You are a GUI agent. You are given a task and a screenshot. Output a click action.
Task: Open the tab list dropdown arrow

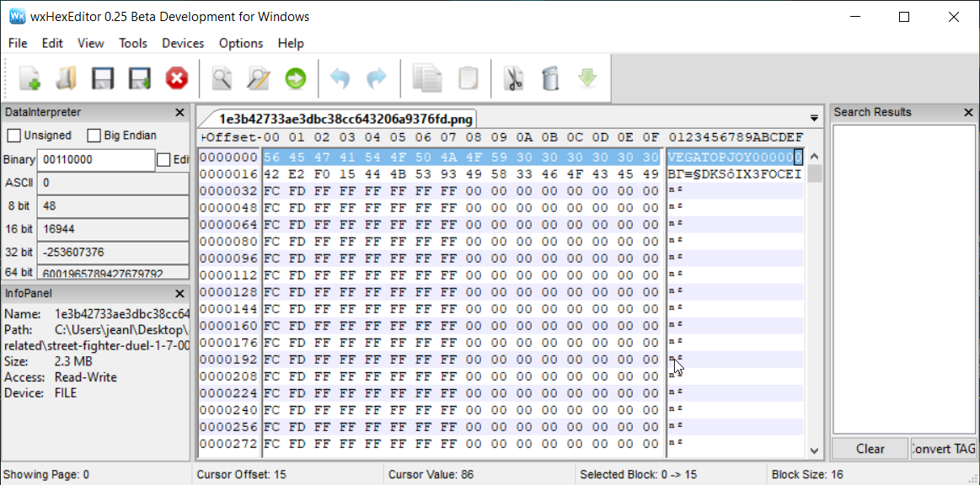[x=814, y=117]
